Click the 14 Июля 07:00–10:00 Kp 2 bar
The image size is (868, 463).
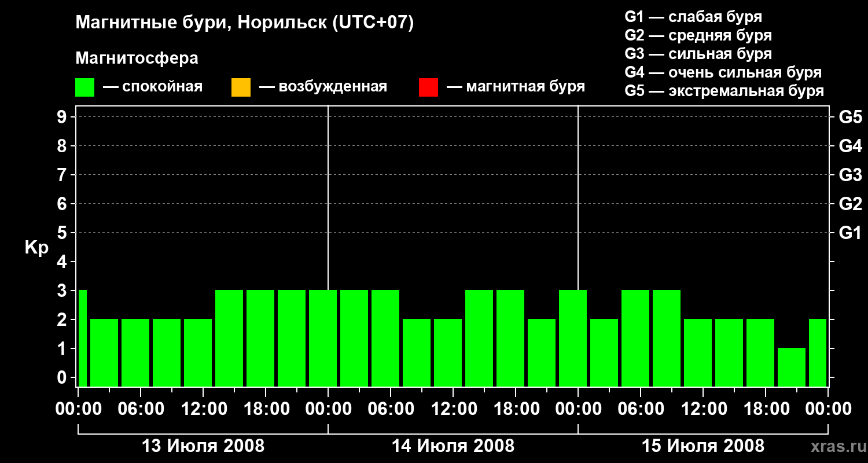point(417,352)
